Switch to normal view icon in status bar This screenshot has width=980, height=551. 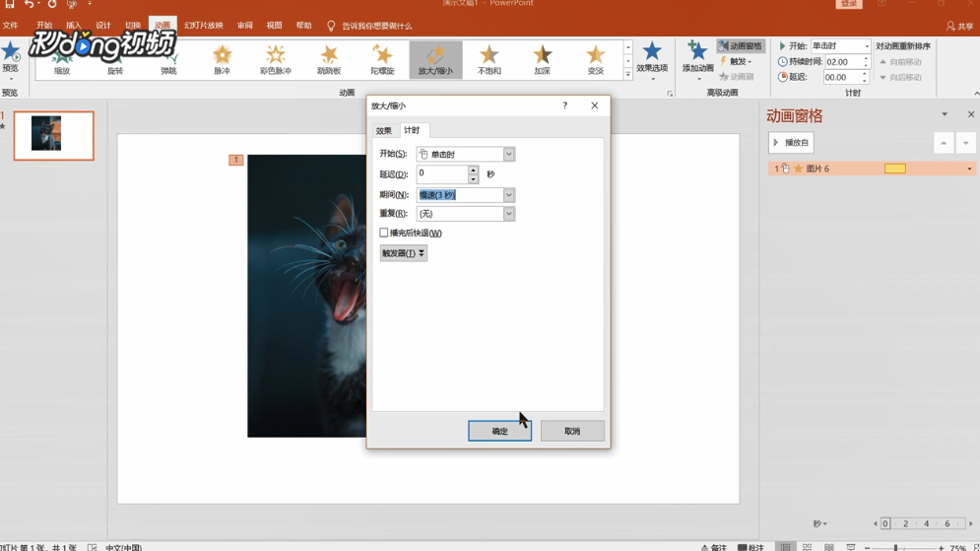[x=786, y=547]
